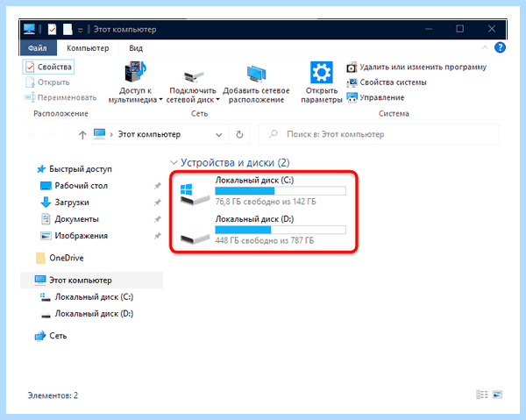Click the search box Поиск в: Этот компьютер

pos(379,134)
